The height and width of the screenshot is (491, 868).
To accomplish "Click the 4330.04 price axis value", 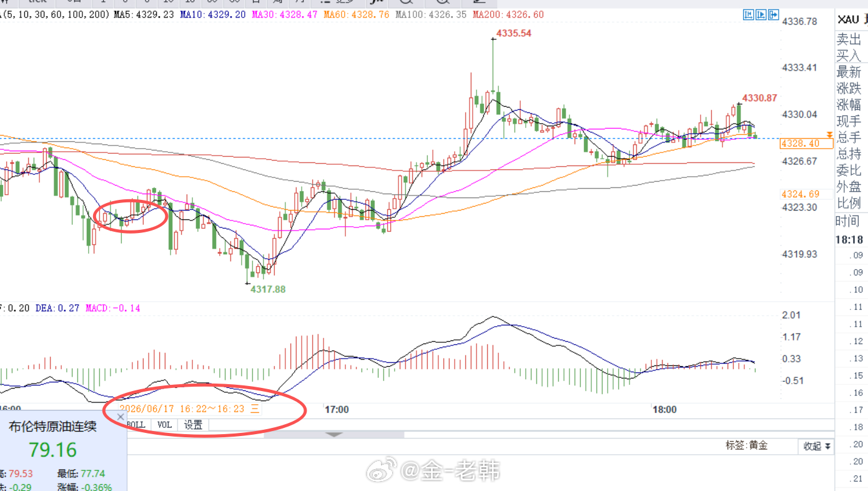I will click(x=800, y=114).
